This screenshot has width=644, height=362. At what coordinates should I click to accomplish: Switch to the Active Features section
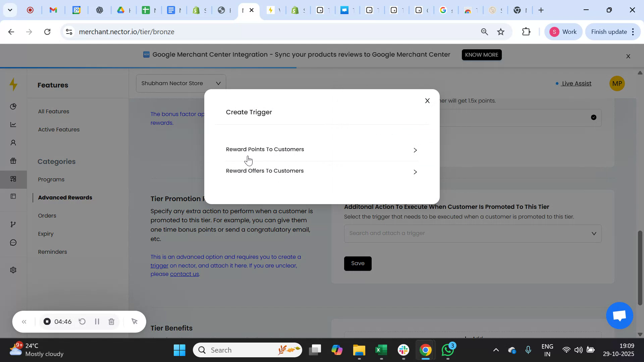(59, 129)
